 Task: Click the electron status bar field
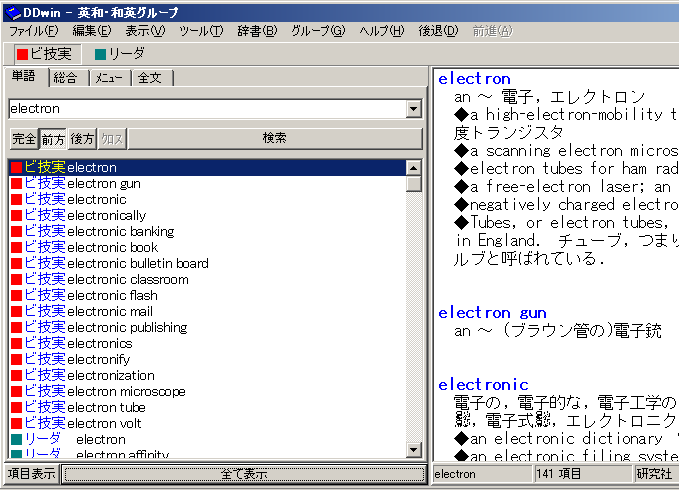[482, 474]
